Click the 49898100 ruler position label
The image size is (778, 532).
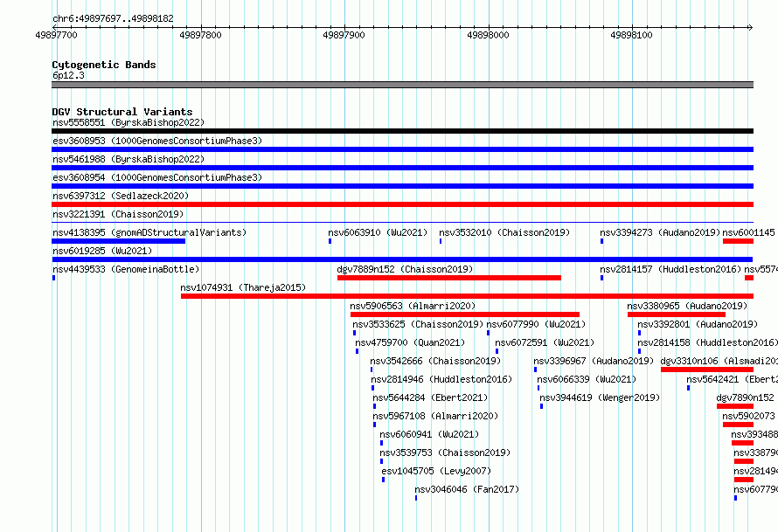click(631, 35)
